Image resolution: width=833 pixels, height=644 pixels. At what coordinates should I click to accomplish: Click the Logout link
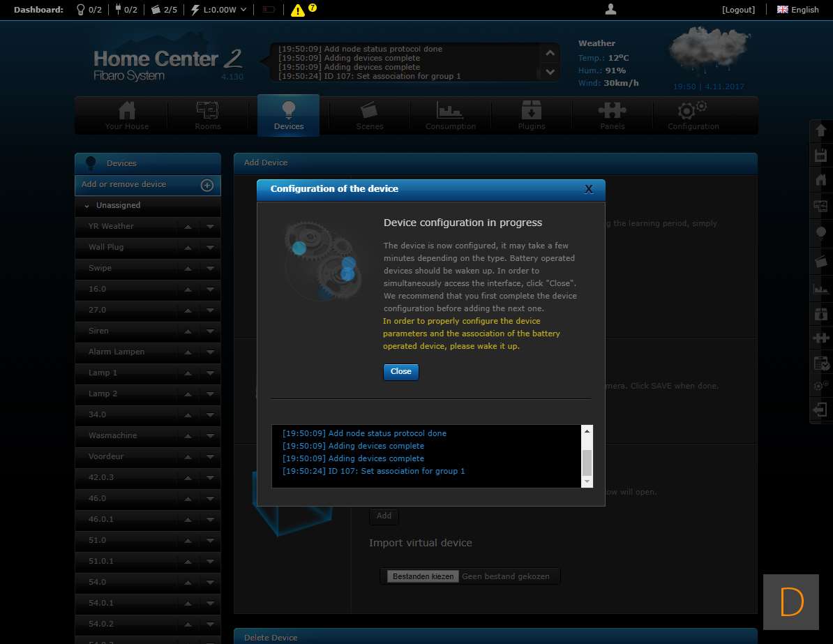[739, 10]
